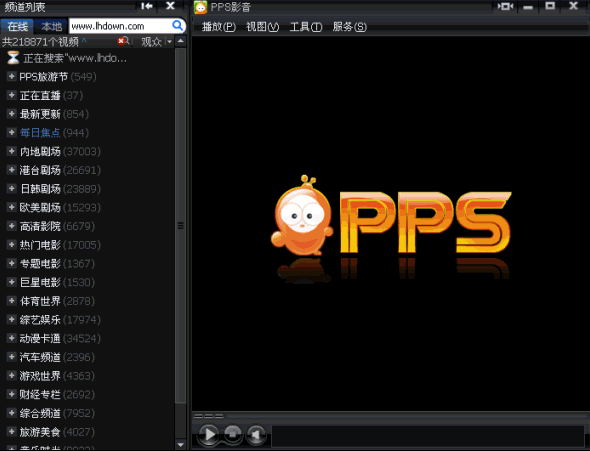Screen dimensions: 590x451
Task: Focus the www.lhdown.com search field
Action: tap(120, 26)
